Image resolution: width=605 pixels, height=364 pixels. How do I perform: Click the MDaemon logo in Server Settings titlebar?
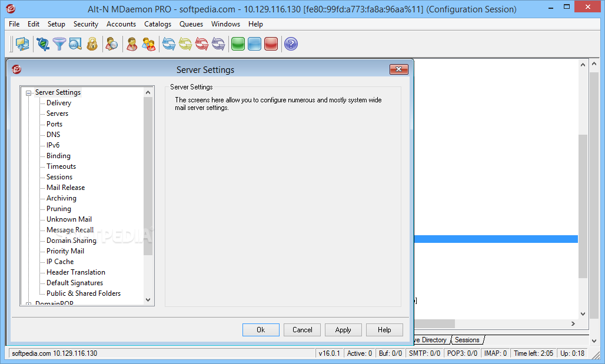16,69
